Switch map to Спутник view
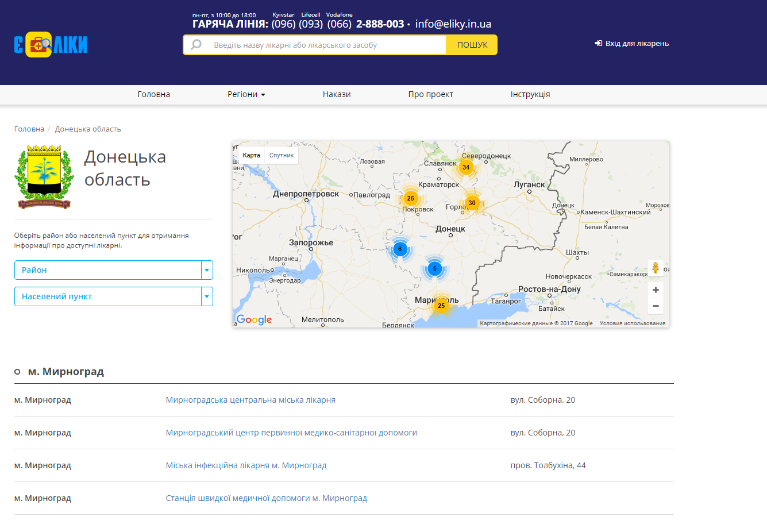The width and height of the screenshot is (767, 532). [x=282, y=155]
